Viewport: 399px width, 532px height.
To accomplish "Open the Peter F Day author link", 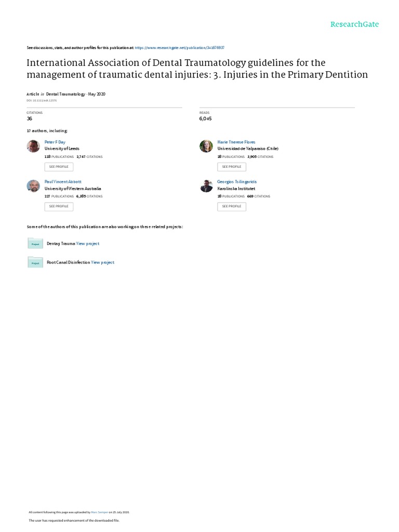I will (55, 142).
